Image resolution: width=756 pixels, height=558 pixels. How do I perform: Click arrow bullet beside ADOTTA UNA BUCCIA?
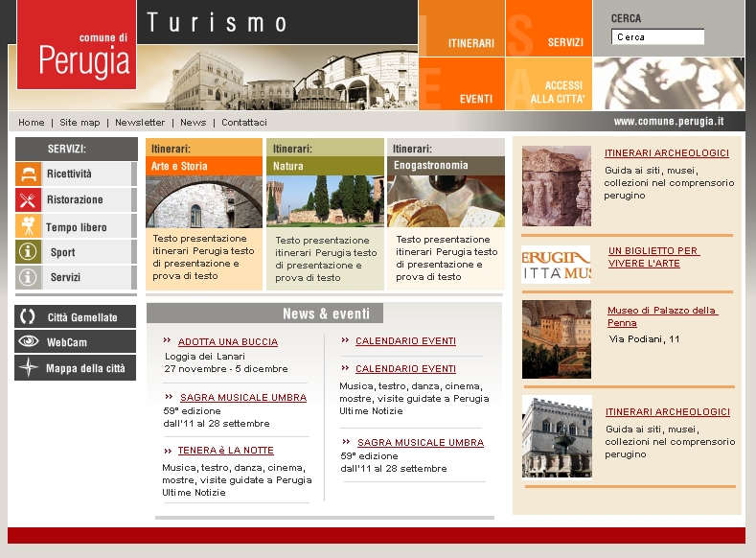(x=168, y=340)
